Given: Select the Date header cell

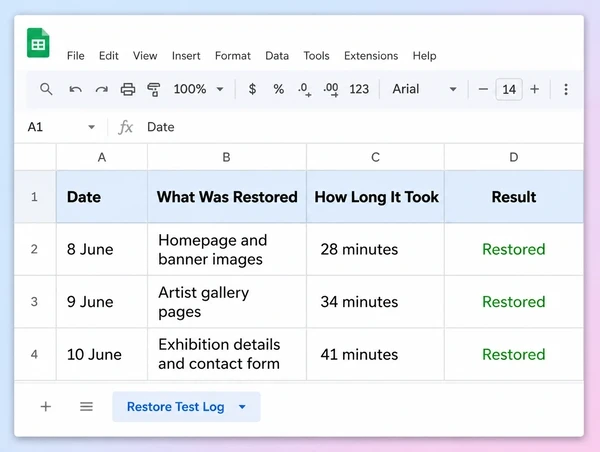Looking at the screenshot, I should tap(102, 197).
